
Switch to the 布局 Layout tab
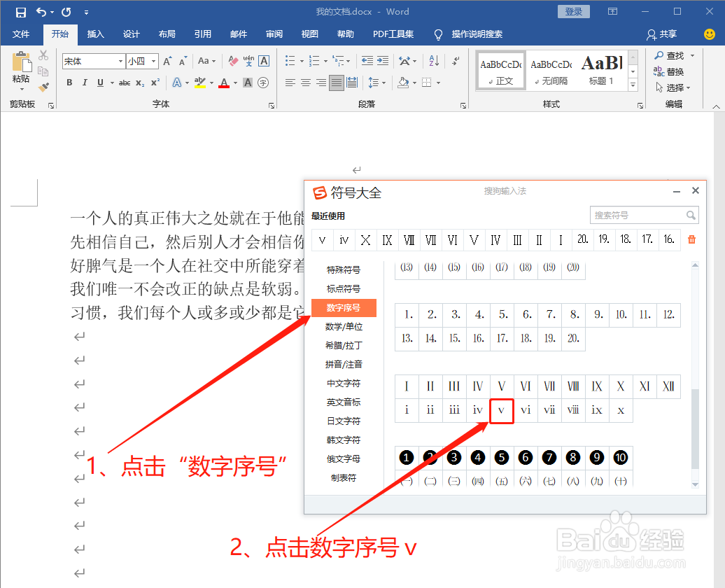click(167, 34)
